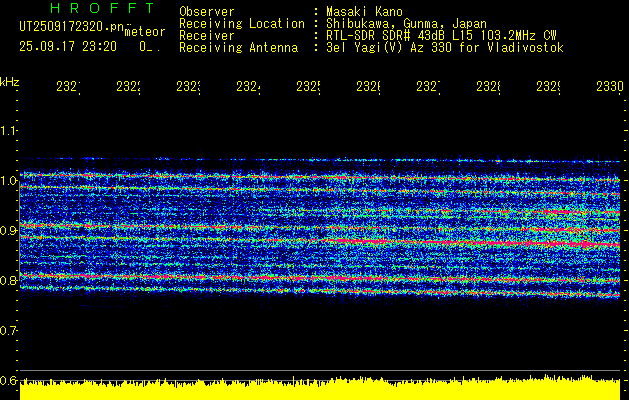Select Shibukawa, Gunma, Japan text
Image resolution: width=629 pixels, height=400 pixels.
[x=406, y=24]
